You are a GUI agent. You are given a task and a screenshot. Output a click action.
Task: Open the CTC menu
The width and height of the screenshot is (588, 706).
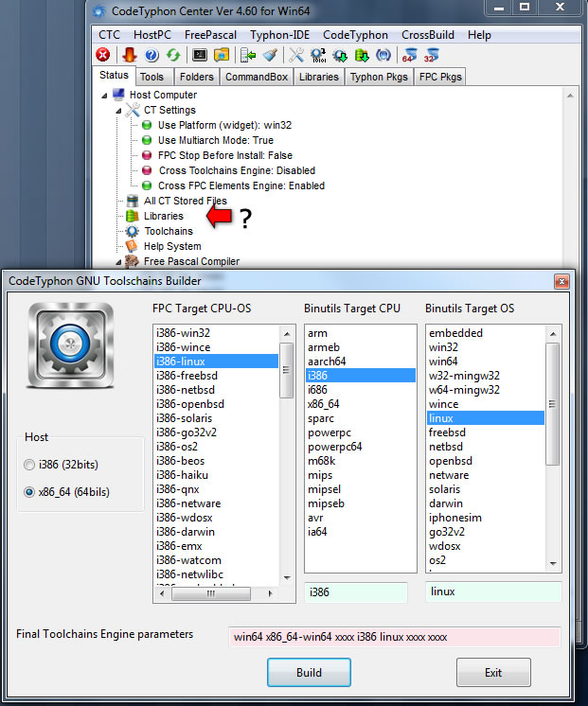point(110,35)
